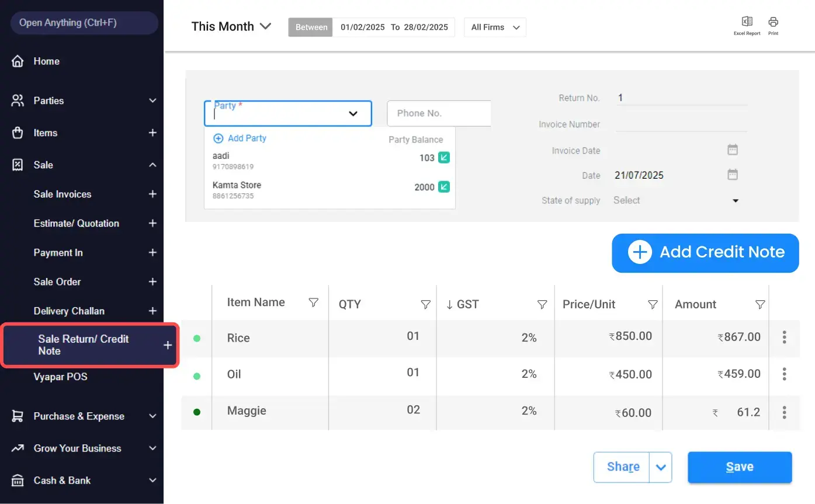
Task: Expand the Share button dropdown arrow
Action: (661, 467)
